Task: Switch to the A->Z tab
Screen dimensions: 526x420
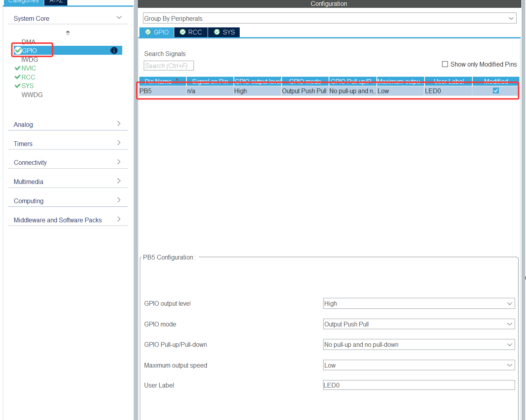Action: click(56, 2)
